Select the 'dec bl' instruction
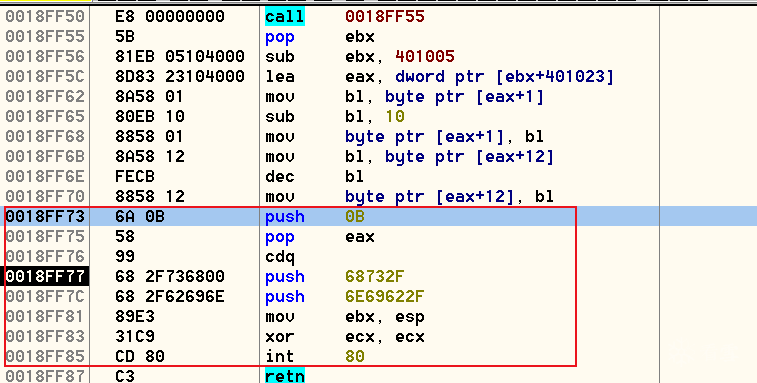Viewport: 757px width, 383px height. pos(314,176)
